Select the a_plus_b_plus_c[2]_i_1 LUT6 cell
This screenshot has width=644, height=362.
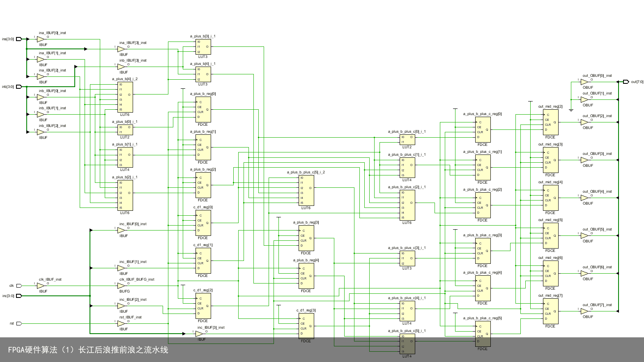(407, 205)
